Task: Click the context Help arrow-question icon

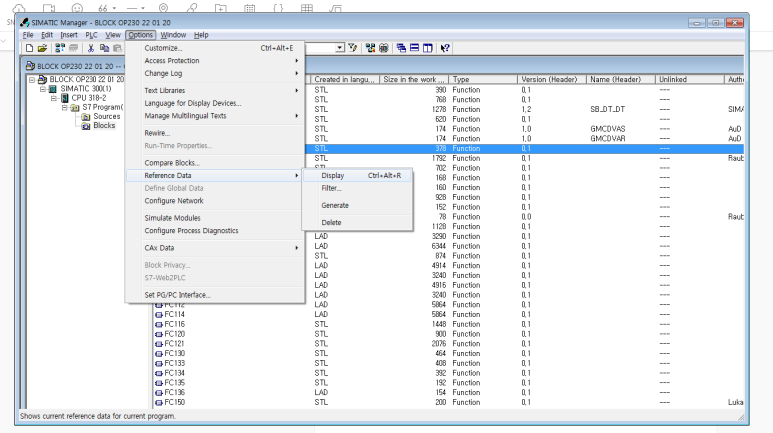Action: 445,48
